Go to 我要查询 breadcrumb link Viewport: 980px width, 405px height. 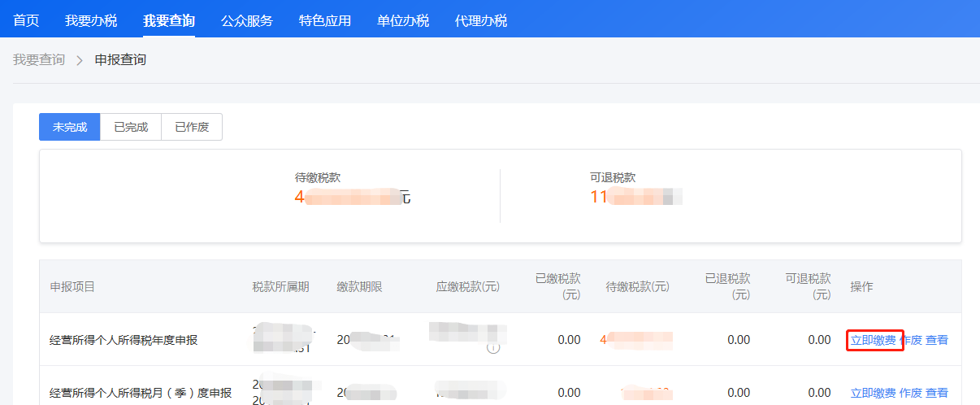coord(39,60)
